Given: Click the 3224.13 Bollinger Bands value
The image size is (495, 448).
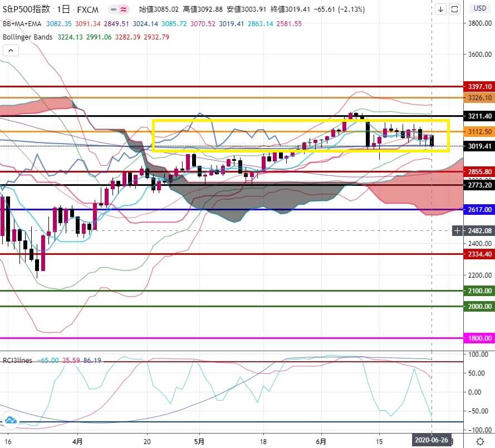Looking at the screenshot, I should pos(70,37).
